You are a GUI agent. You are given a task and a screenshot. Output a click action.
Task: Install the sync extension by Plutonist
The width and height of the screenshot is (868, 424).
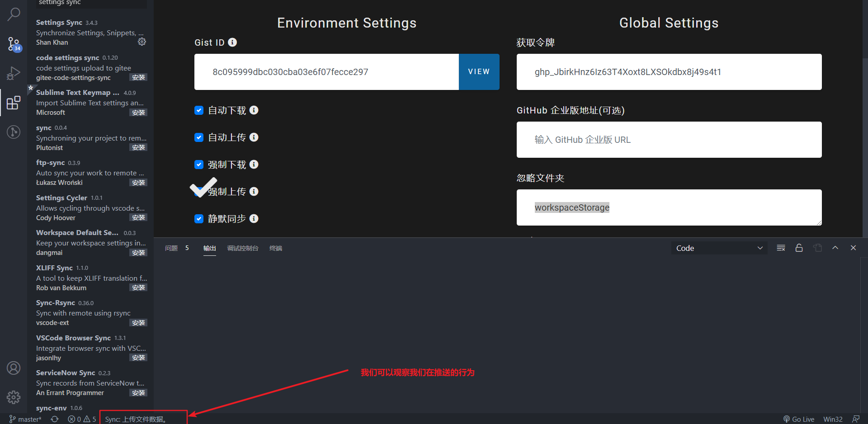[x=139, y=147]
